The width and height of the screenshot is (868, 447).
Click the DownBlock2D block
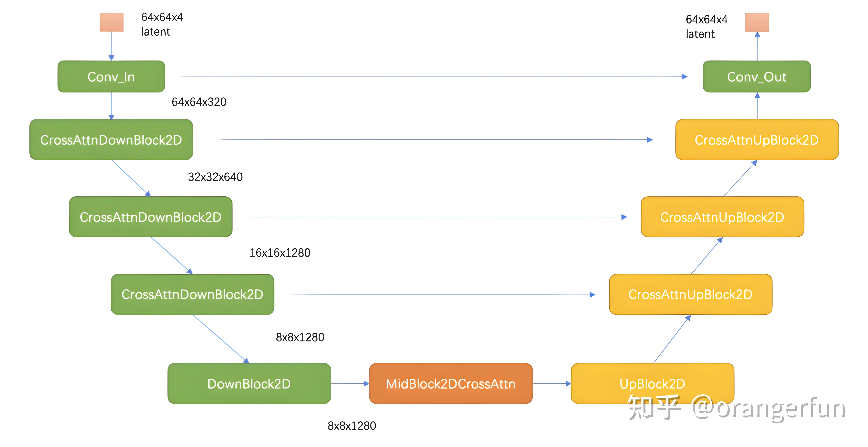249,383
